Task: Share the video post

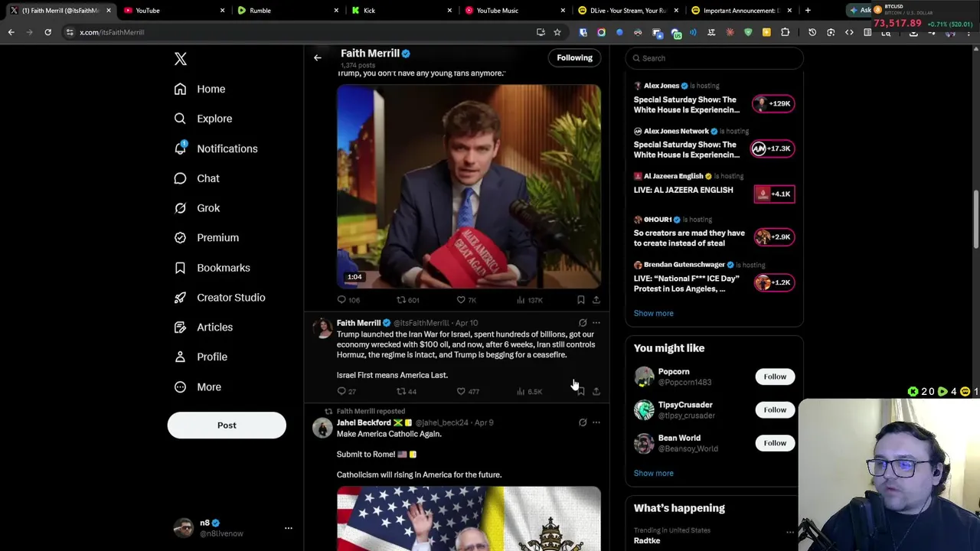Action: pyautogui.click(x=596, y=300)
